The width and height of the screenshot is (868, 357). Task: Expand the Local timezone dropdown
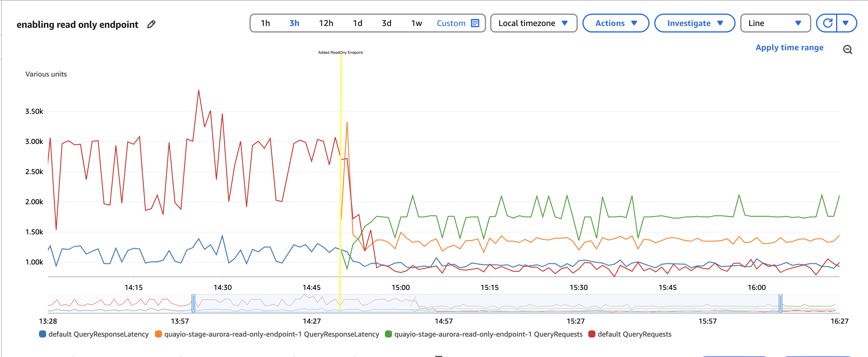(x=533, y=23)
